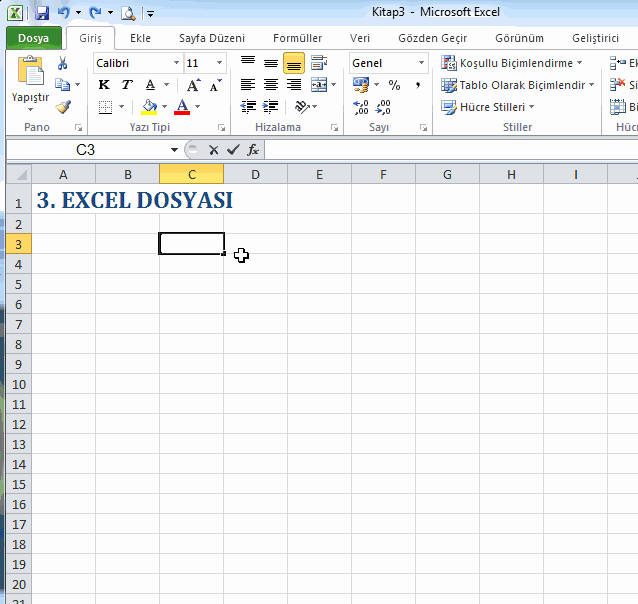
Task: Switch to the Ekle tab
Action: 140,38
